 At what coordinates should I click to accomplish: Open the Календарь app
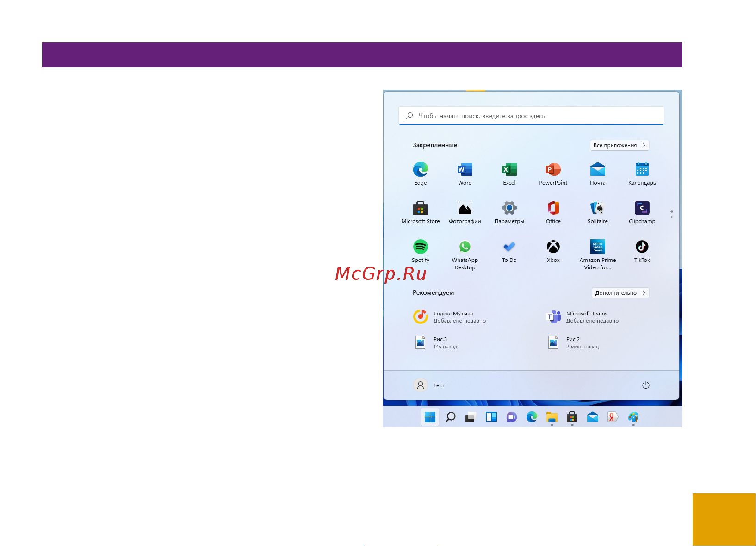642,174
